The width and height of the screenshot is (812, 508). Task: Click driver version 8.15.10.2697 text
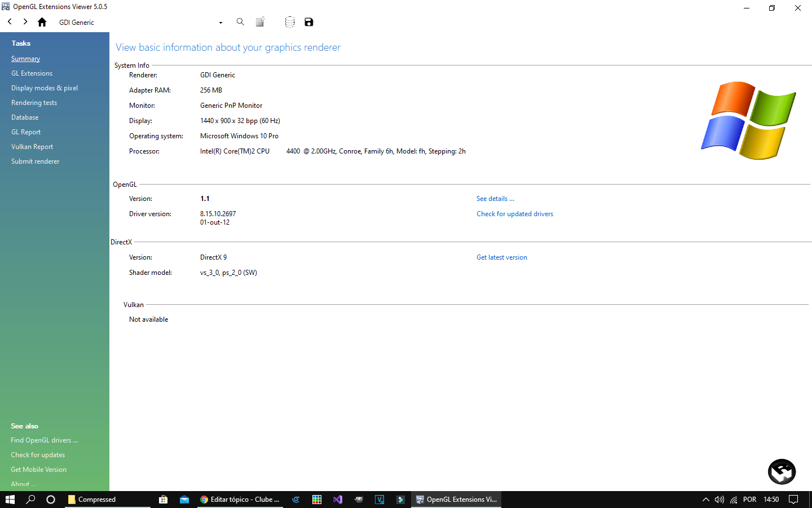(x=218, y=214)
